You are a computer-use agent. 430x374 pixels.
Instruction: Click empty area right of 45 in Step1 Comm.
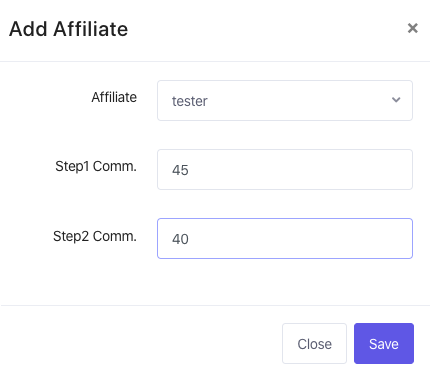300,169
